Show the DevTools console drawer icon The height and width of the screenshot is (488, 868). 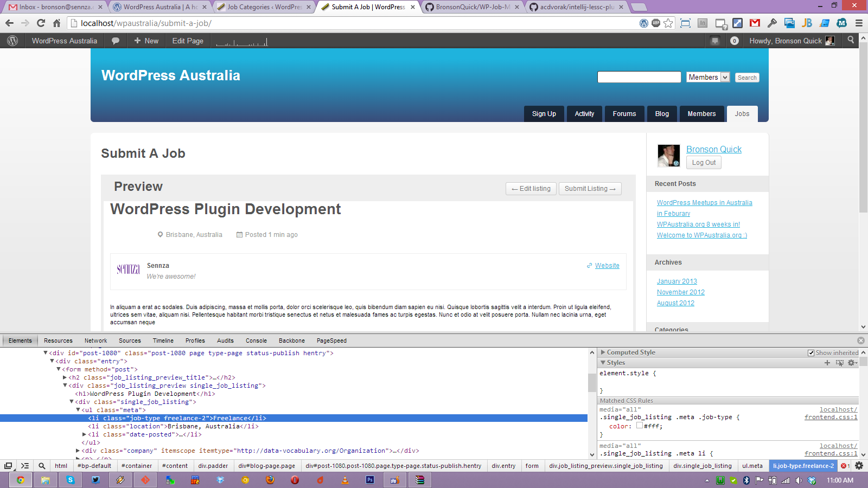(x=25, y=466)
